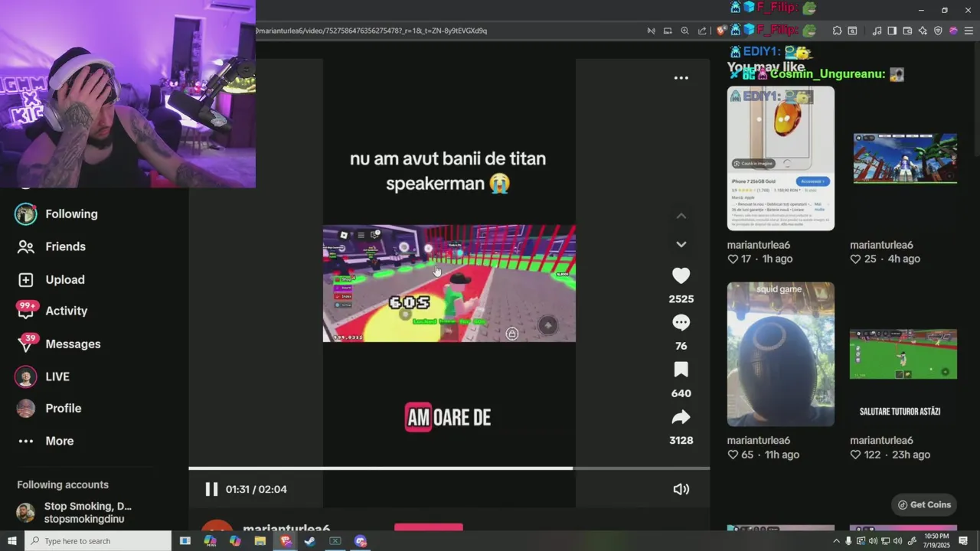
Task: Click the microphone tray icon
Action: pos(848,541)
